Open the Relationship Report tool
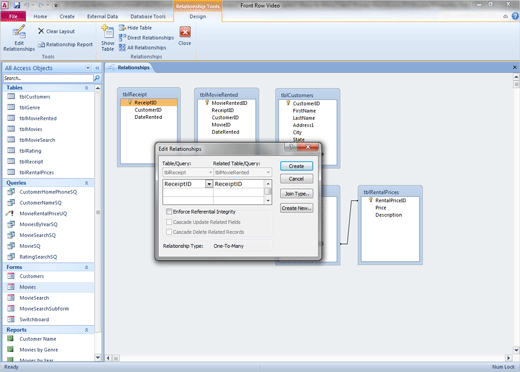Screen dimensions: 520x372 (x=65, y=44)
